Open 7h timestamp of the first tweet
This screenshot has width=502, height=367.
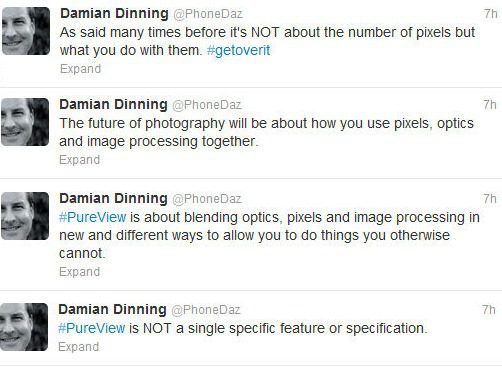[491, 14]
